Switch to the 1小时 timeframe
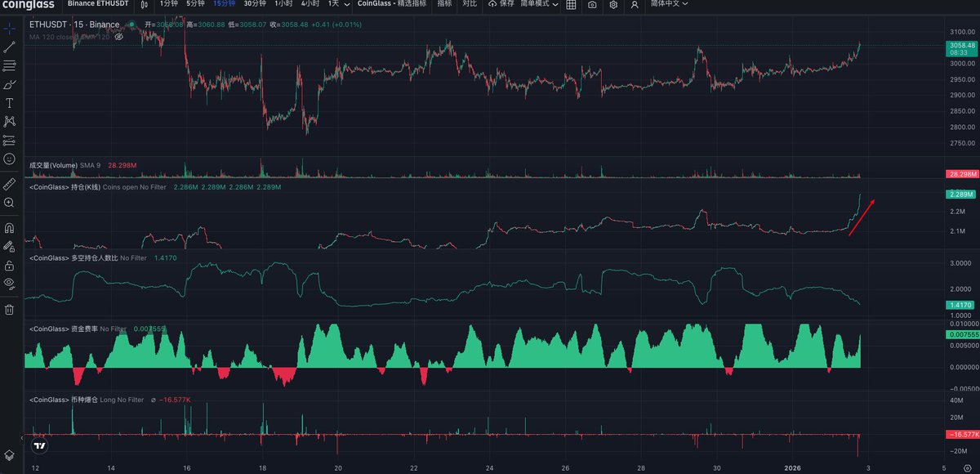The image size is (980, 474). pos(284,4)
